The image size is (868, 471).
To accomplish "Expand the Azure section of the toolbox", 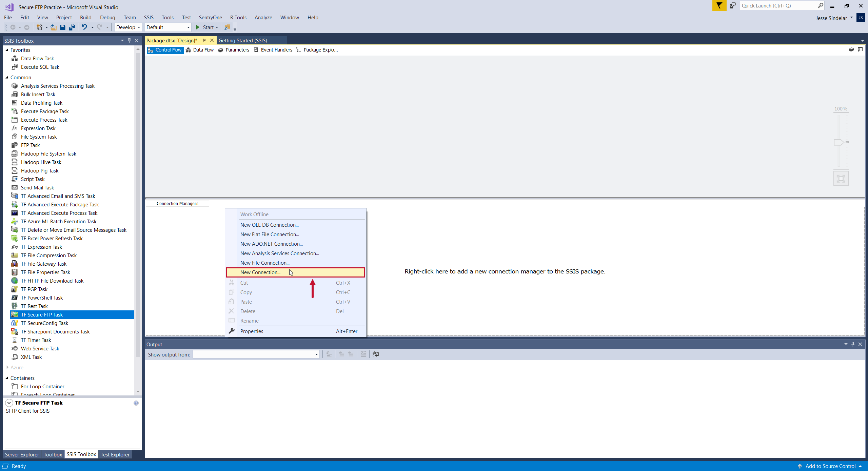I will point(7,367).
